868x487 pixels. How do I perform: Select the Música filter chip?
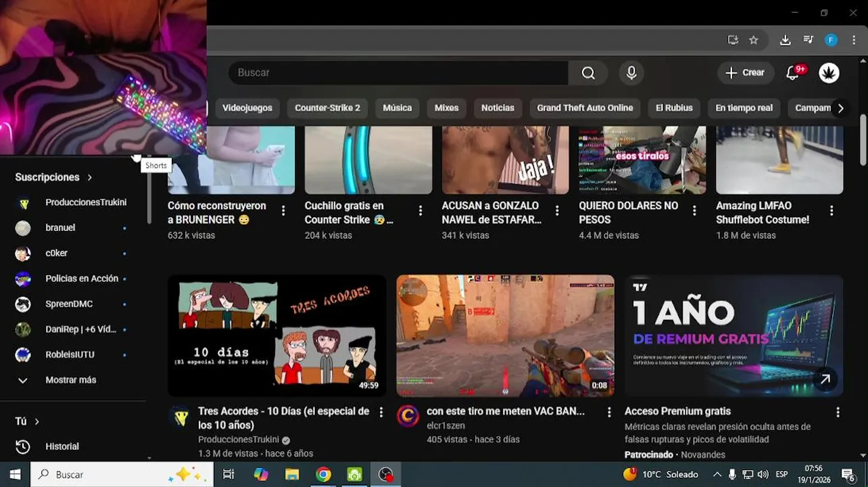click(x=397, y=108)
